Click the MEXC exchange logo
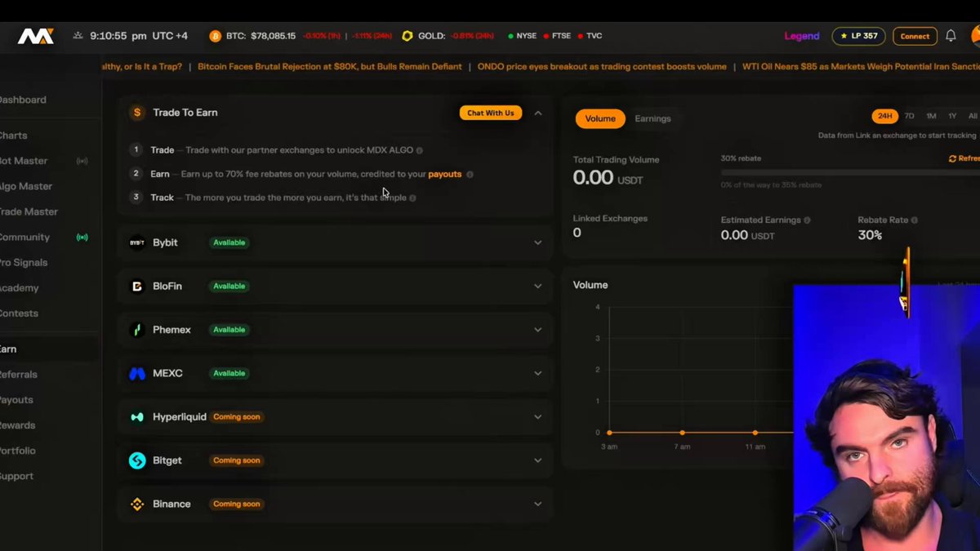Image resolution: width=980 pixels, height=551 pixels. coord(137,373)
